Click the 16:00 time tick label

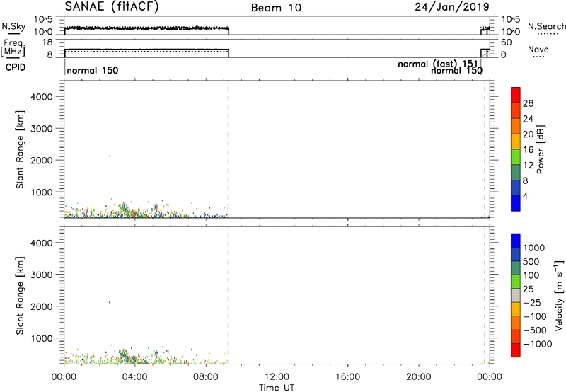pos(347,377)
